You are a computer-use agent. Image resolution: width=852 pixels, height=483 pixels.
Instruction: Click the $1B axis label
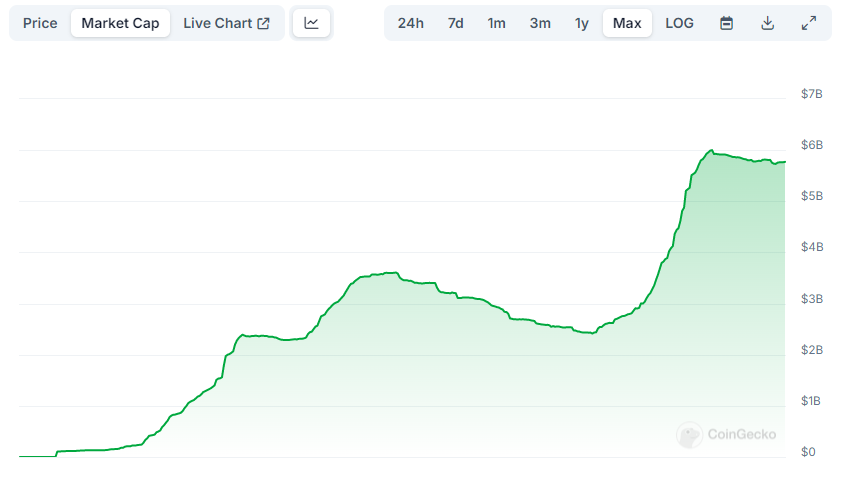(x=810, y=401)
